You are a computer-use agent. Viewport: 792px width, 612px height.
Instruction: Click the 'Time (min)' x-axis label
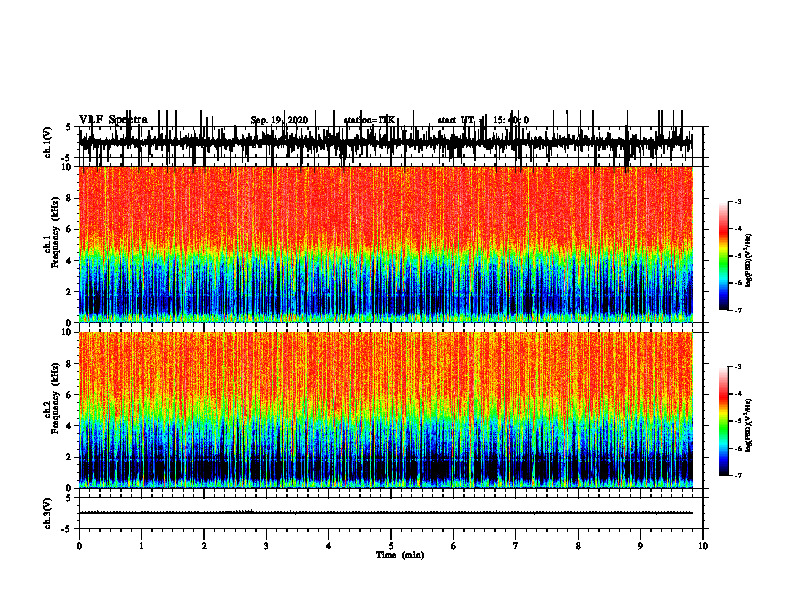click(x=400, y=555)
